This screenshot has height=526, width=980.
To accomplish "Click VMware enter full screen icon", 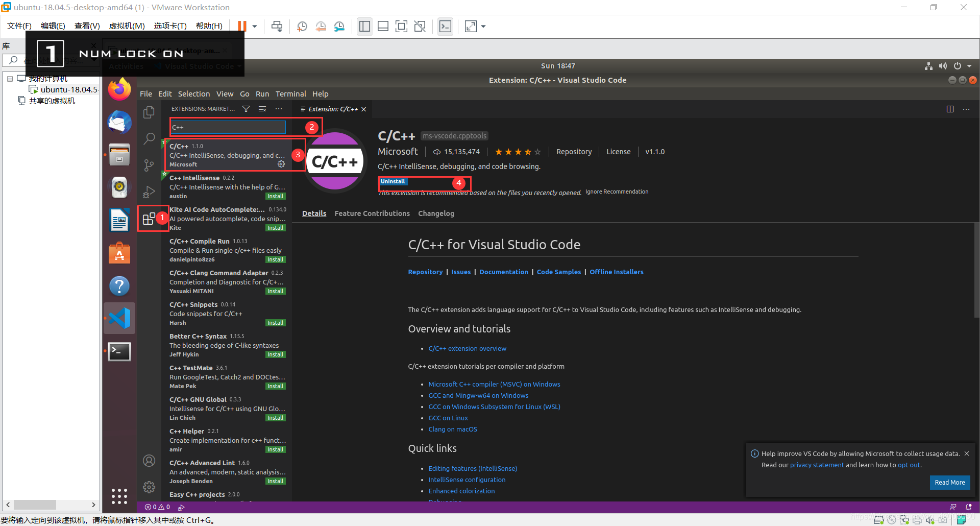I will (x=402, y=27).
